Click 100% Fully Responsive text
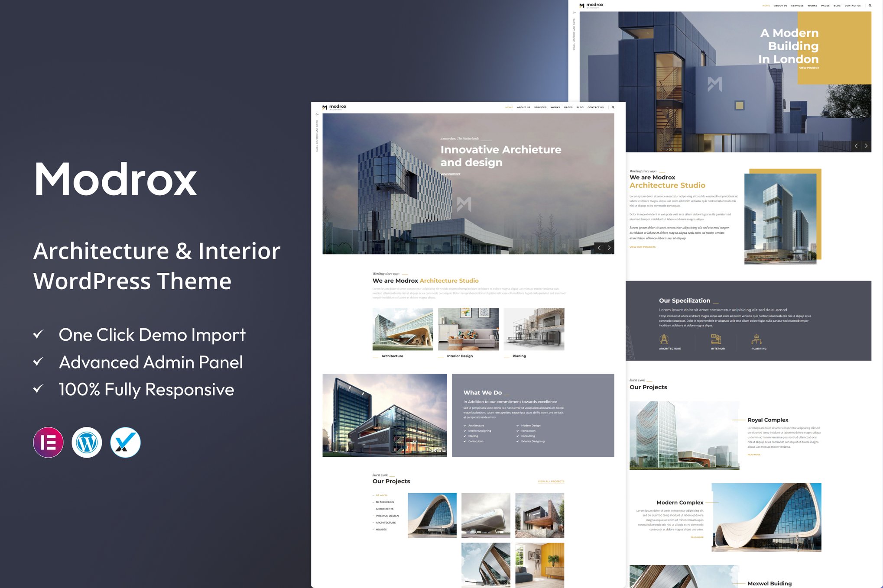The image size is (883, 588). [x=146, y=390]
